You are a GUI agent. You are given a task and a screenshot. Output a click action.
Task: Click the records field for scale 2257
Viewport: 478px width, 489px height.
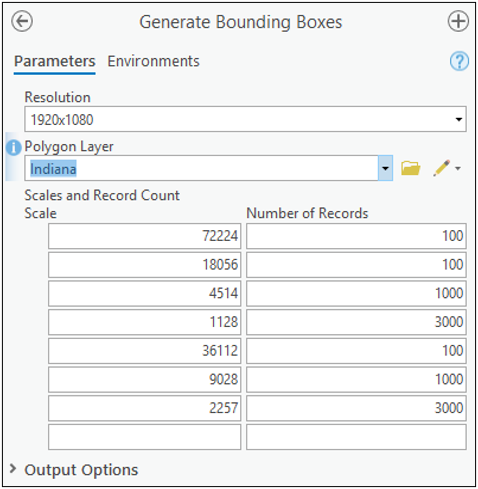(x=356, y=408)
